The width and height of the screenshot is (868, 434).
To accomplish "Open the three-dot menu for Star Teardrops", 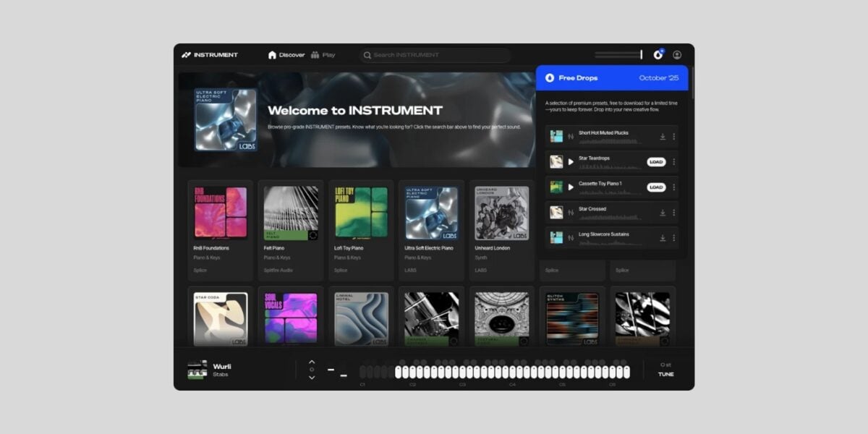I will [x=673, y=162].
